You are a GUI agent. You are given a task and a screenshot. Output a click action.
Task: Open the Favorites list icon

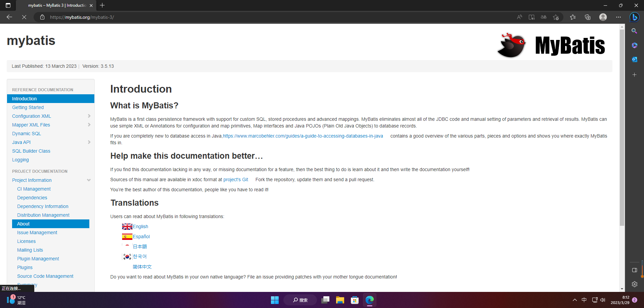pos(573,17)
